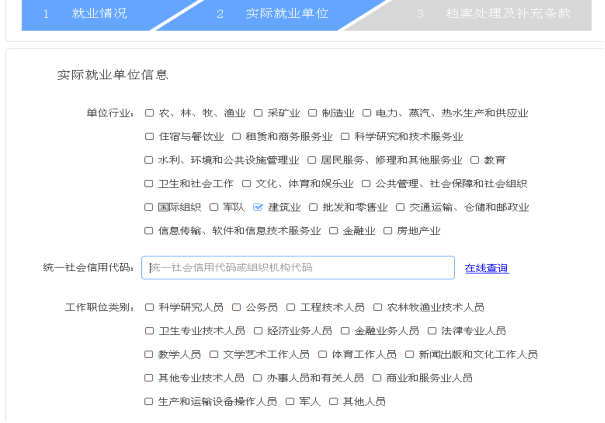
Task: Tick the 工程技术人员 checkbox
Action: pos(291,307)
